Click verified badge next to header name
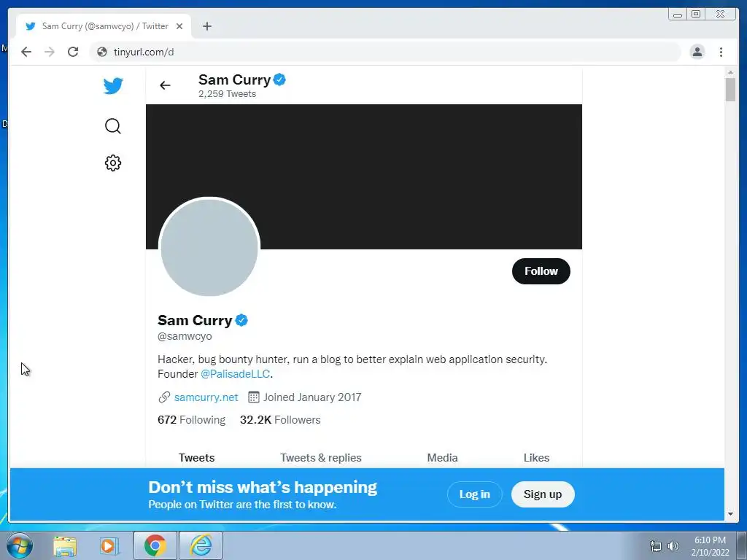The image size is (747, 560). pos(279,79)
